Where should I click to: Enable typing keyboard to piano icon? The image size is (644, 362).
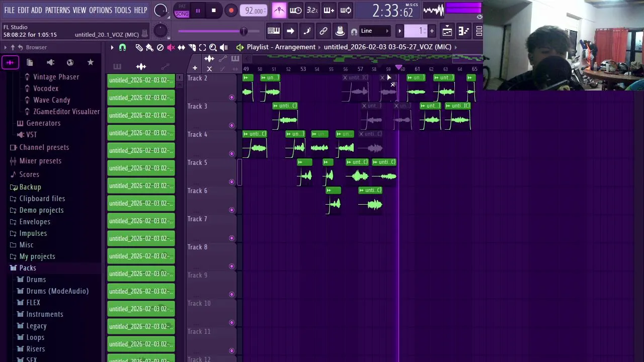coord(274,31)
